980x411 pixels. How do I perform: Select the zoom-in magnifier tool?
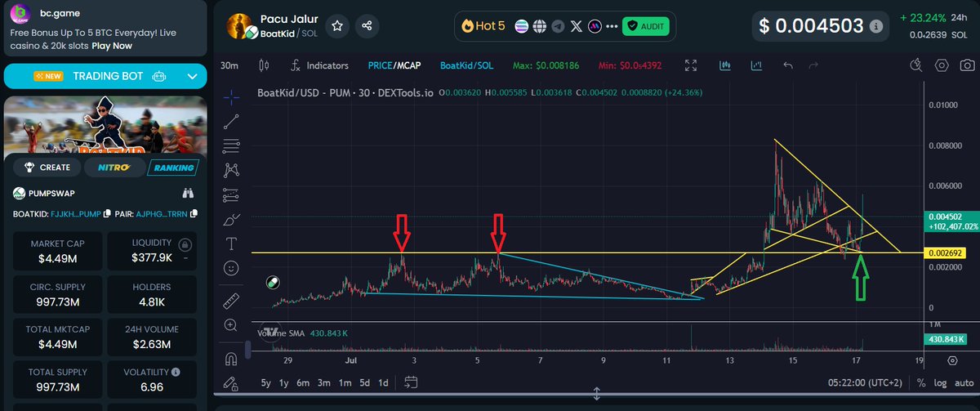tap(231, 325)
